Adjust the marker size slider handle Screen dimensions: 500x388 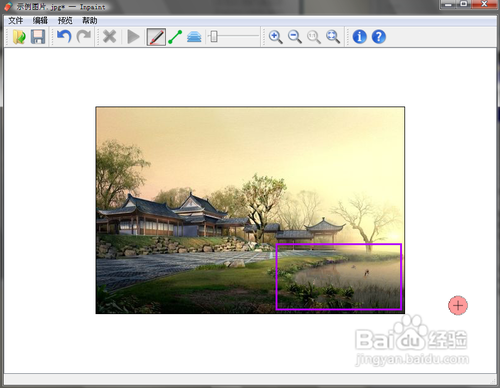[x=214, y=36]
